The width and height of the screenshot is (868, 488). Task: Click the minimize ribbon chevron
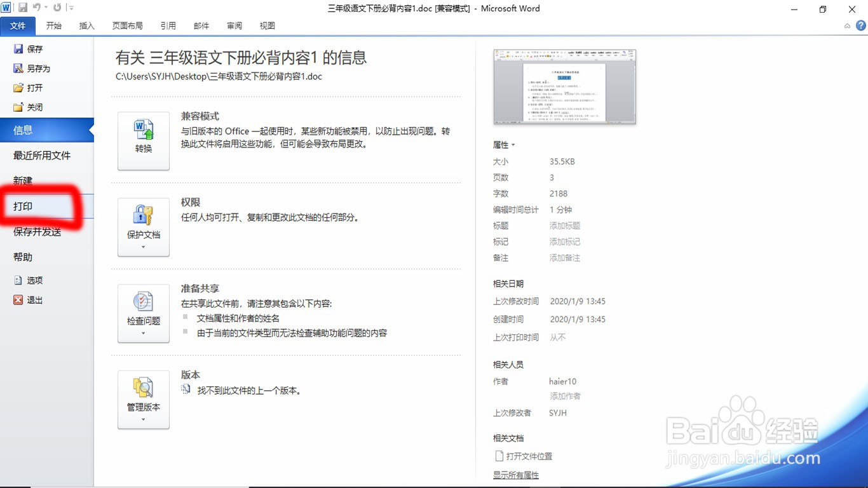point(846,26)
